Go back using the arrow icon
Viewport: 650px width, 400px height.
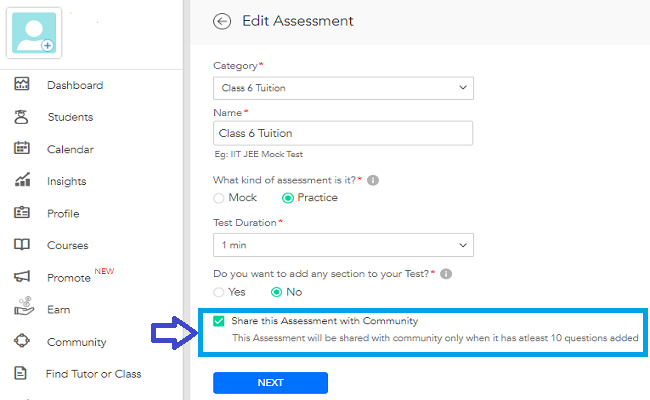222,21
